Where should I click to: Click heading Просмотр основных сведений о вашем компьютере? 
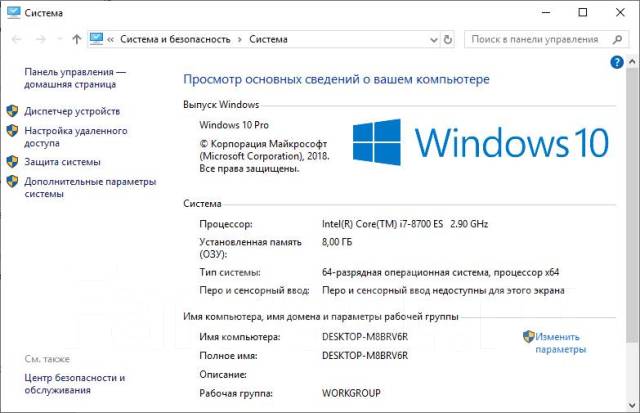click(x=336, y=79)
